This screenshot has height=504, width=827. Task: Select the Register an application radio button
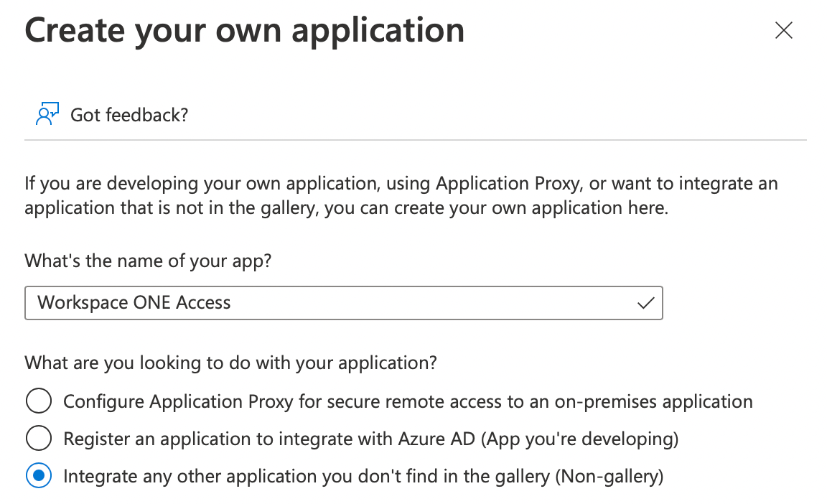(39, 438)
